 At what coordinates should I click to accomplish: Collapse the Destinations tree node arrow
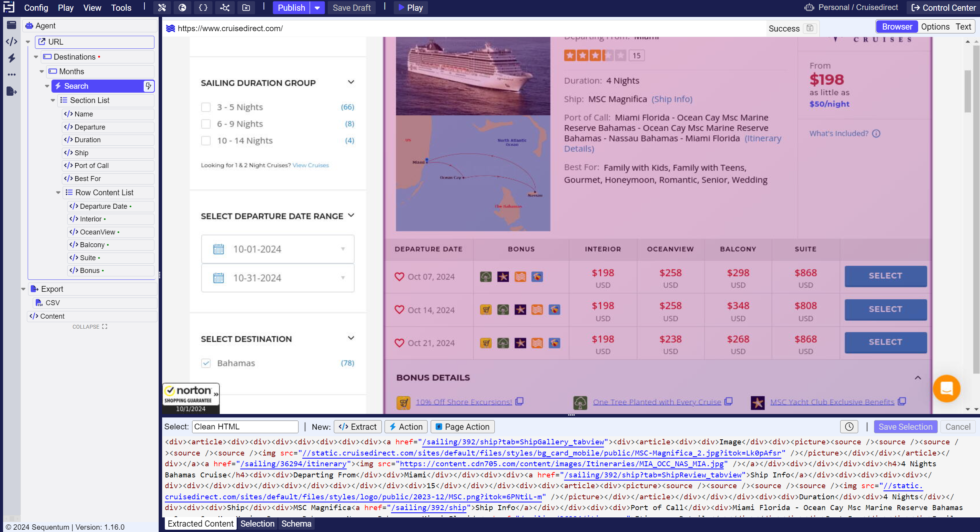point(36,57)
